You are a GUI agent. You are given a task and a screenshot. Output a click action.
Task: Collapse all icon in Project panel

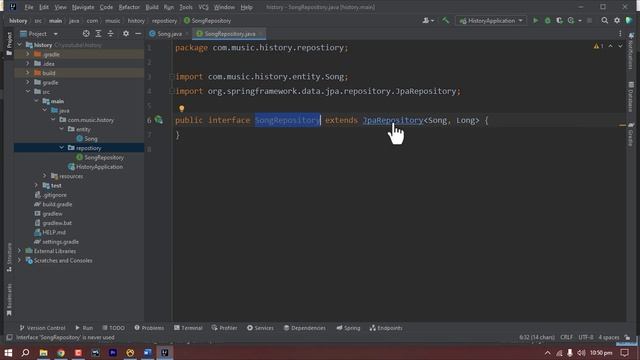click(x=110, y=33)
